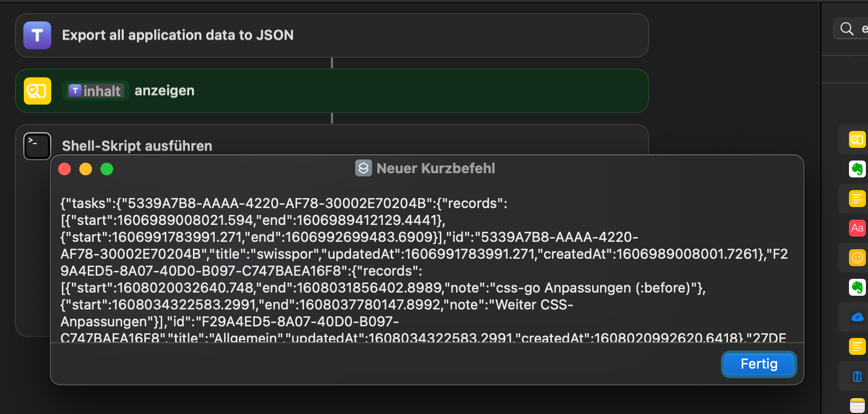Pick the orange smiley face action in sidebar
The height and width of the screenshot is (414, 868).
(x=857, y=258)
